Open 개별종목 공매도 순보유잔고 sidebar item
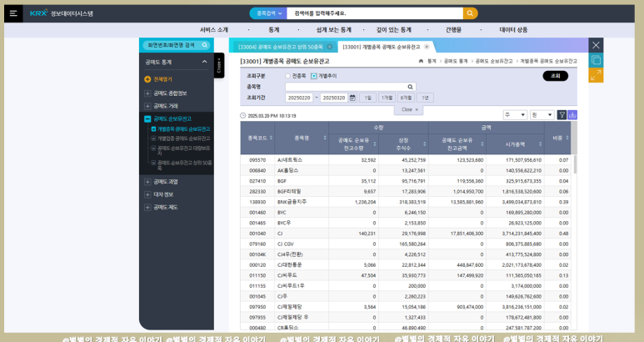 coord(183,129)
